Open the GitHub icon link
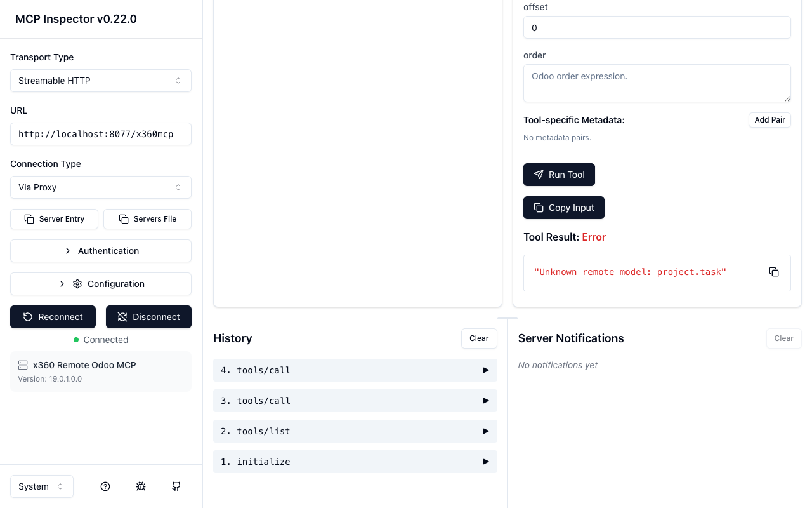 (176, 486)
